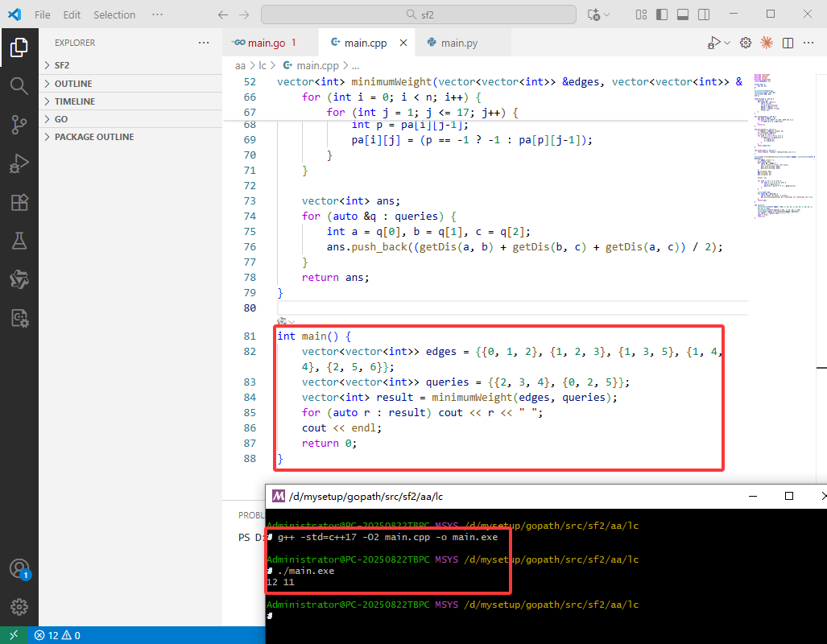The width and height of the screenshot is (827, 644).
Task: Open the remote window indicator in status bar
Action: pos(14,635)
